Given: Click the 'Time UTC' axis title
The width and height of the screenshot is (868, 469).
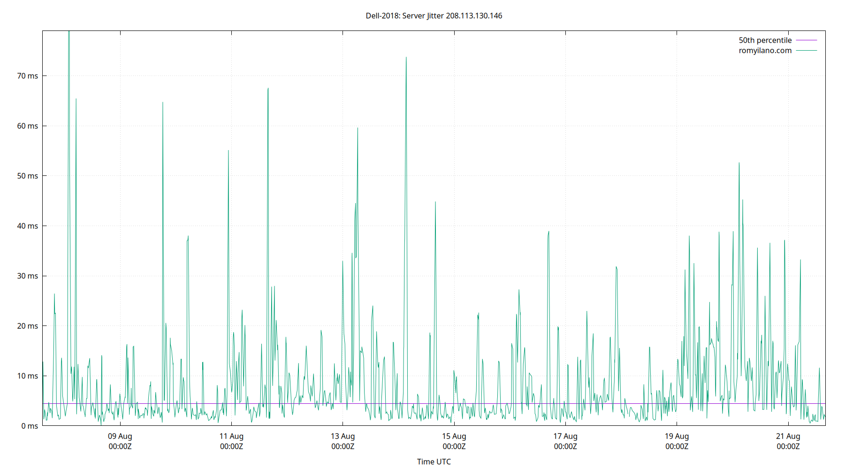Looking at the screenshot, I should [434, 461].
